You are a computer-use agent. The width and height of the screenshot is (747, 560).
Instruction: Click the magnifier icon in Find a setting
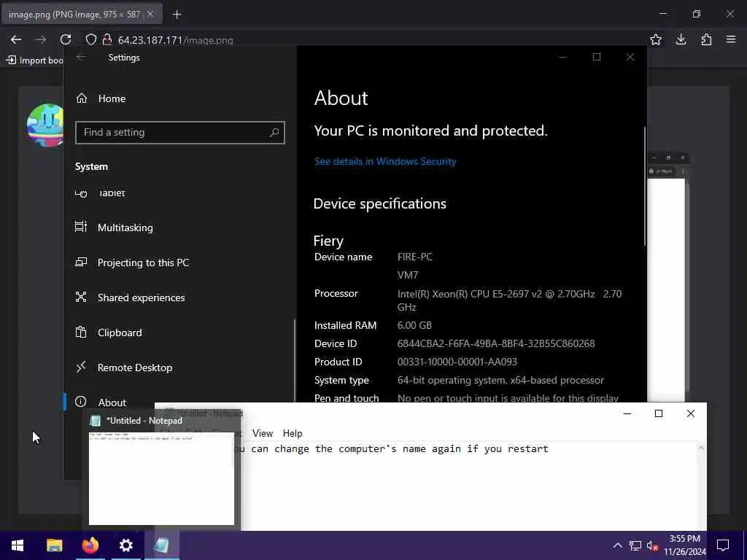point(274,133)
